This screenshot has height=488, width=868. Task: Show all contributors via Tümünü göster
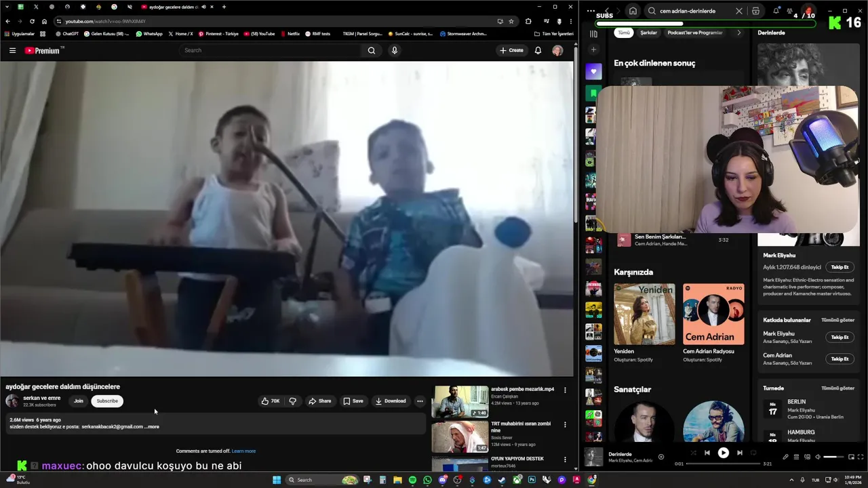click(837, 320)
